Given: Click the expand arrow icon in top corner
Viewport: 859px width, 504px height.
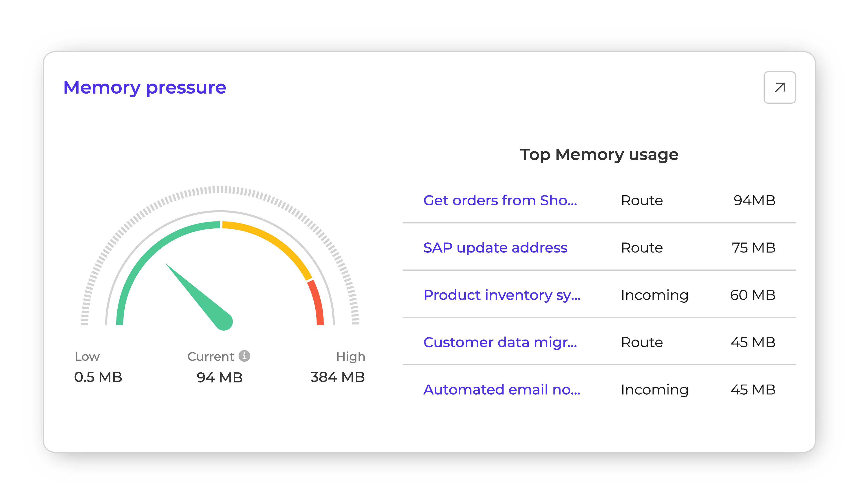Looking at the screenshot, I should pyautogui.click(x=779, y=87).
